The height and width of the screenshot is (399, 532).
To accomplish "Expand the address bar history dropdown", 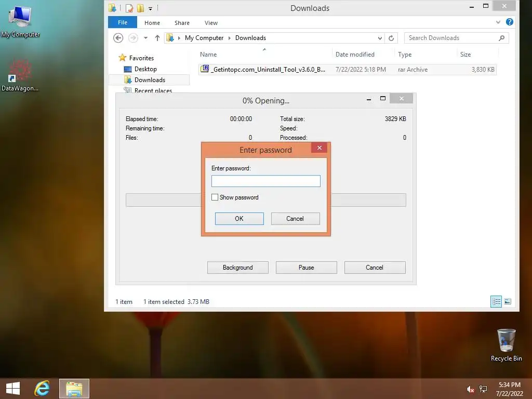I will tap(380, 38).
